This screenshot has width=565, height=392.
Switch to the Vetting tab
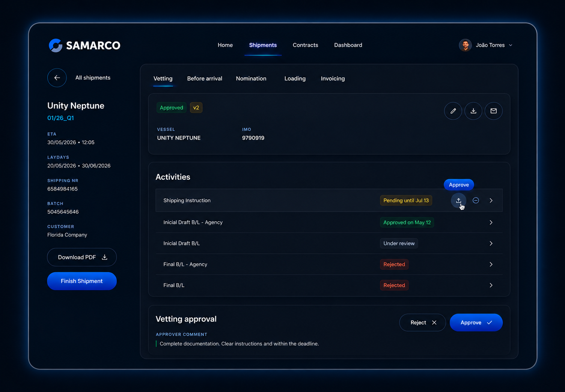pos(163,78)
